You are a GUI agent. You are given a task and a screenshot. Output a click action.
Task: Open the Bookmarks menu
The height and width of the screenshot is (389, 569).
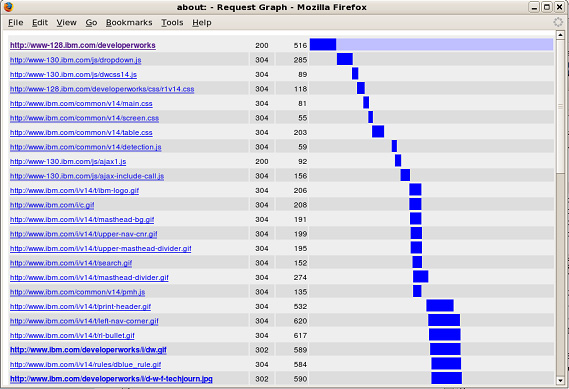coord(129,22)
